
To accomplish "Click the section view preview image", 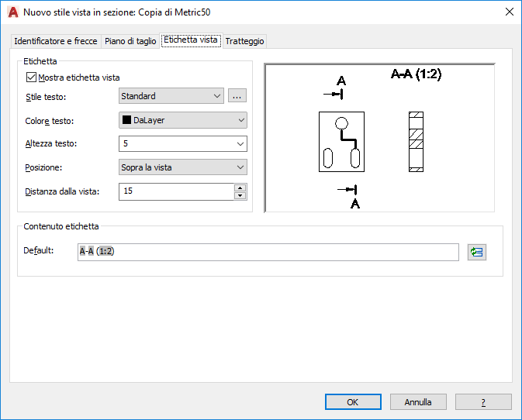I will click(x=379, y=138).
